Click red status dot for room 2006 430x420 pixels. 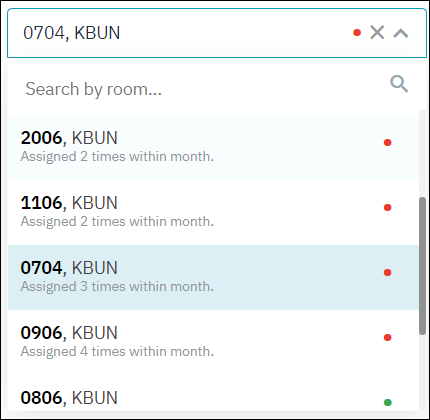387,143
